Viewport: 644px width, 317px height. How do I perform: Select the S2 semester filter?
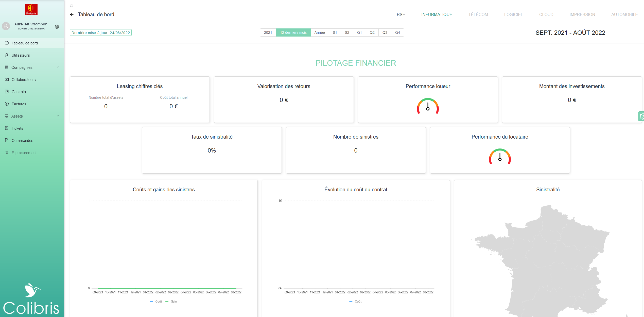tap(347, 32)
